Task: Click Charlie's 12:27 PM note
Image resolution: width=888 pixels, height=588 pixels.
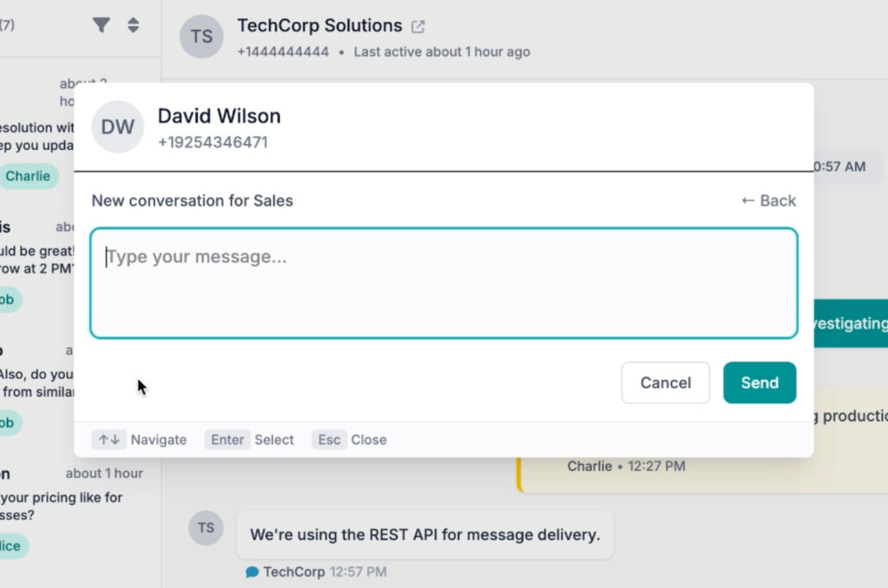Action: 625,467
